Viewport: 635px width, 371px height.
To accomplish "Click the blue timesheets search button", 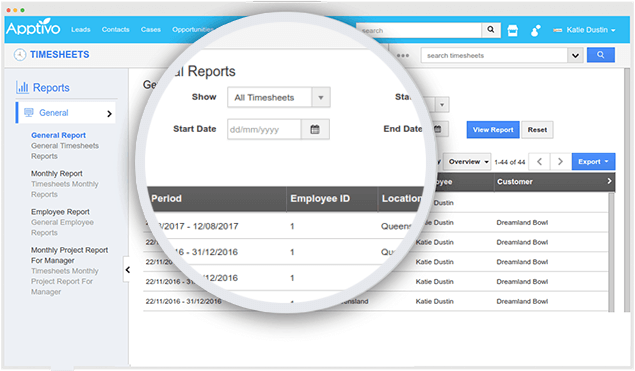I will click(601, 55).
